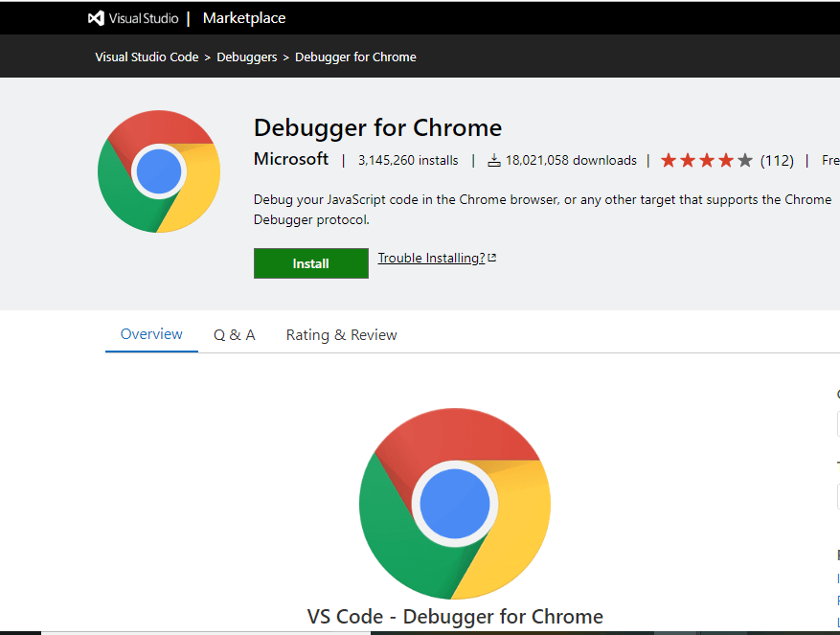The height and width of the screenshot is (635, 840).
Task: Click Debugger for Chrome breadcrumb
Action: click(355, 57)
